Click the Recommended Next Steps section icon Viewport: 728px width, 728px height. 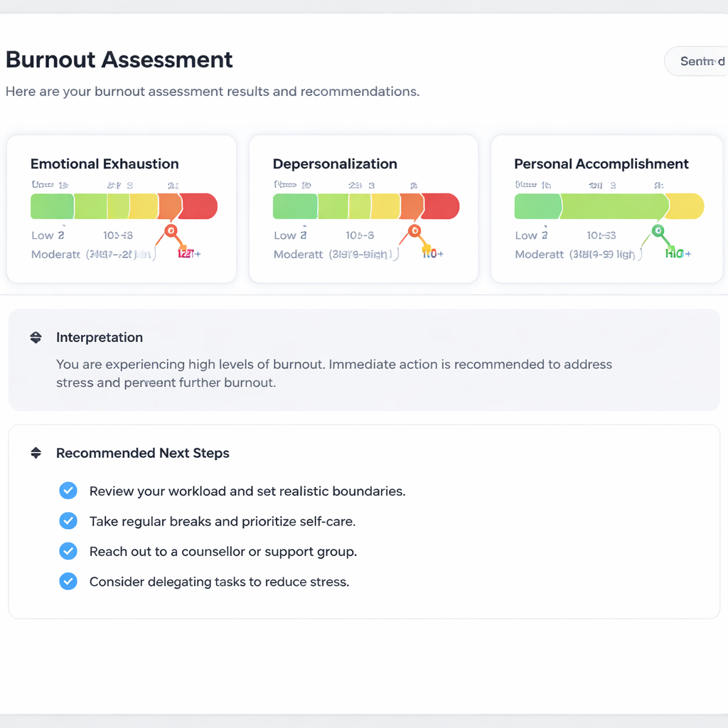(36, 454)
